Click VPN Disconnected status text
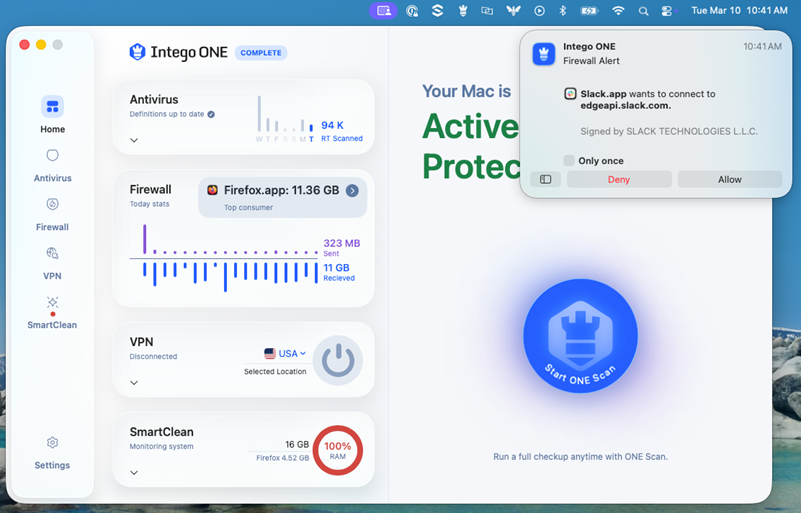 click(x=153, y=356)
